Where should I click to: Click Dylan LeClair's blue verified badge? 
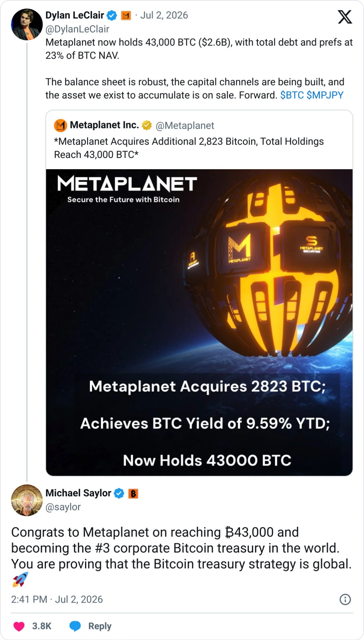click(112, 16)
